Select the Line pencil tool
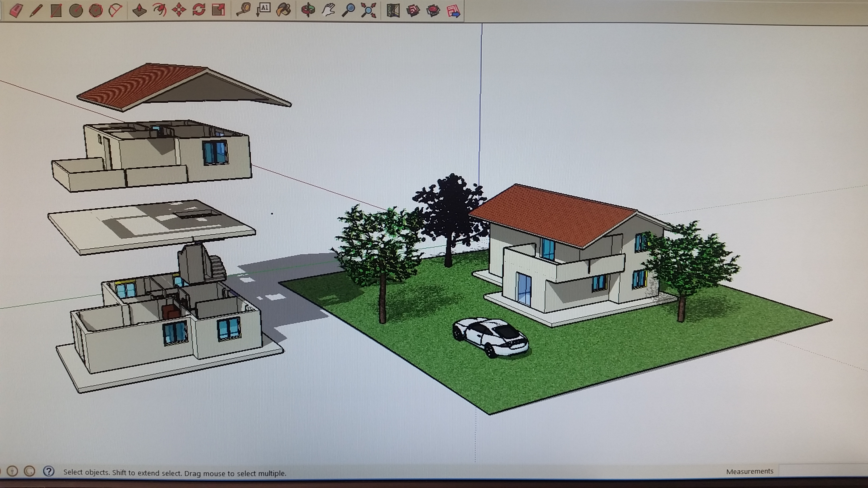The height and width of the screenshot is (488, 868). (36, 10)
